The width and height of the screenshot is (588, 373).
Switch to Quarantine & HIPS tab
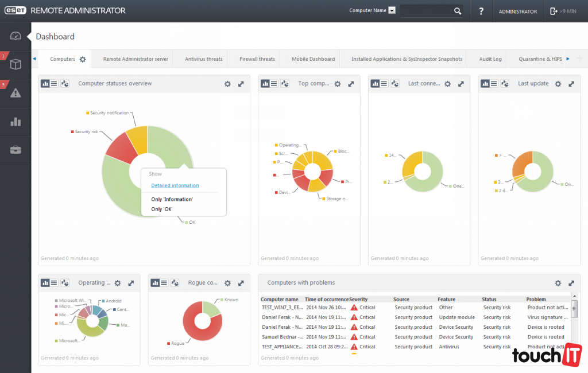540,59
